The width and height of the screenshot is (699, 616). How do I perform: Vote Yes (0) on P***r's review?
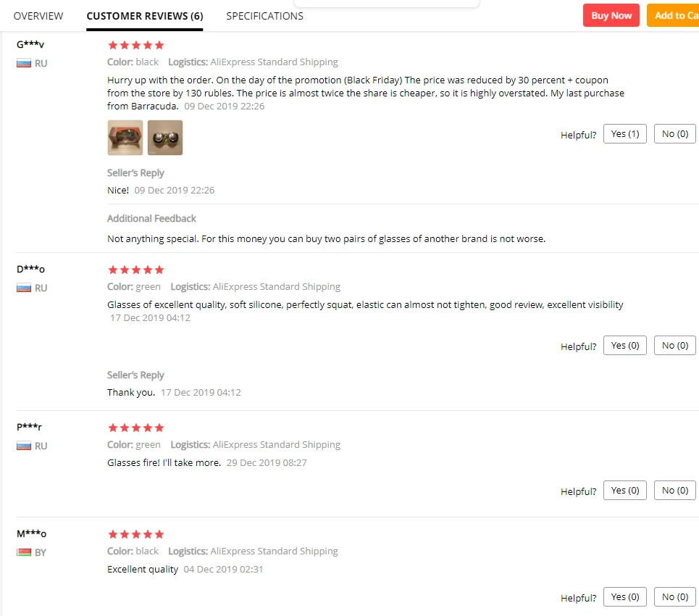625,490
